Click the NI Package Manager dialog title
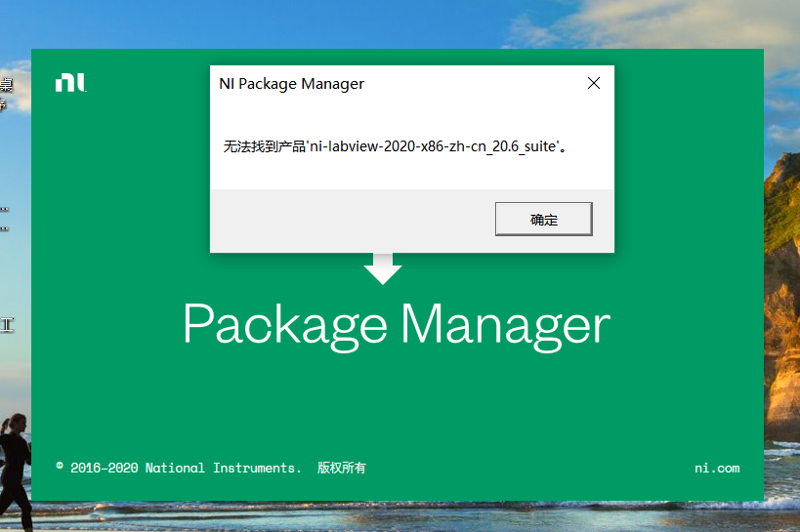800x532 pixels. [x=291, y=83]
